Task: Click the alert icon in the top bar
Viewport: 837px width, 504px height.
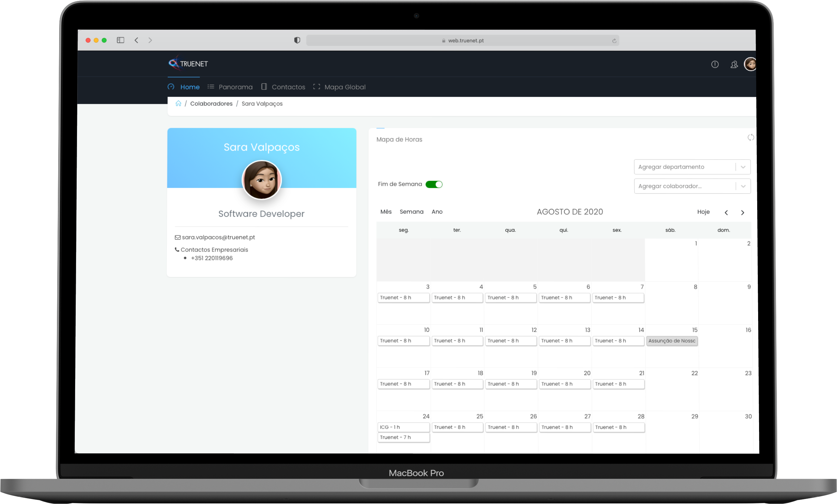Action: [715, 64]
